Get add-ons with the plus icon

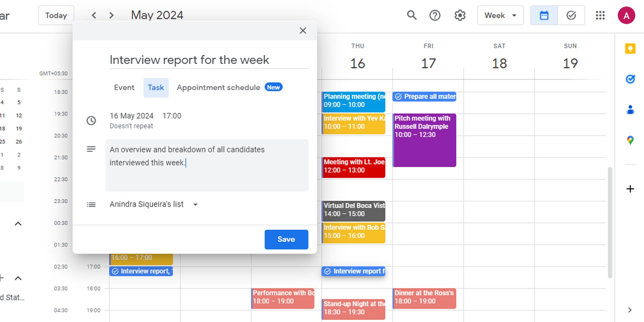630,189
